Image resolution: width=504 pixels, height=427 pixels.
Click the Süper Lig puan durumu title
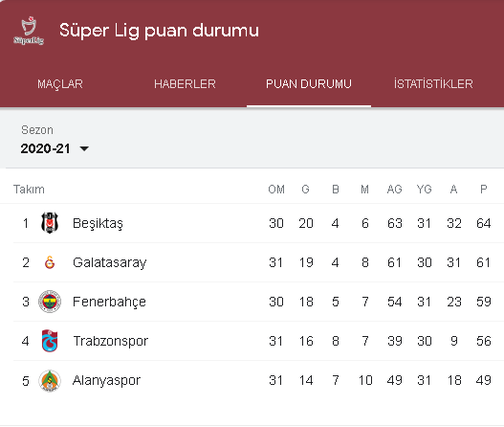159,31
